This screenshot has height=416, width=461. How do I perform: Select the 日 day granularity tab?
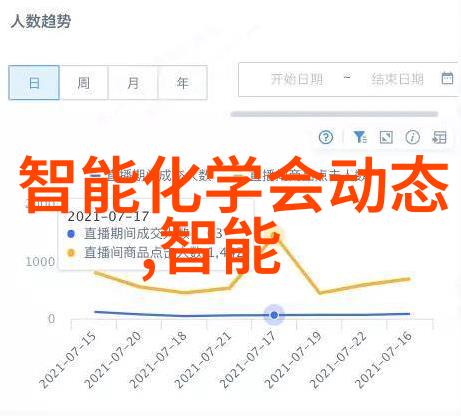34,83
